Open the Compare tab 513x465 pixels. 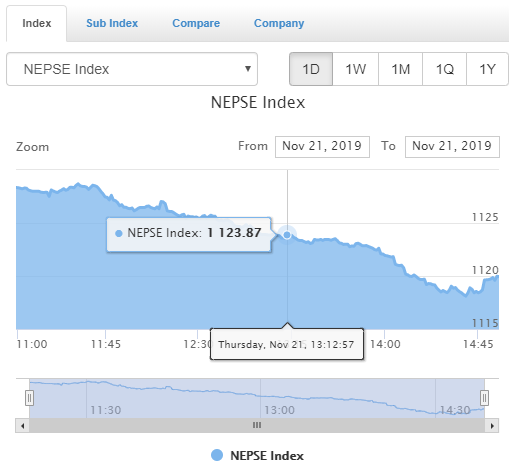pos(196,23)
